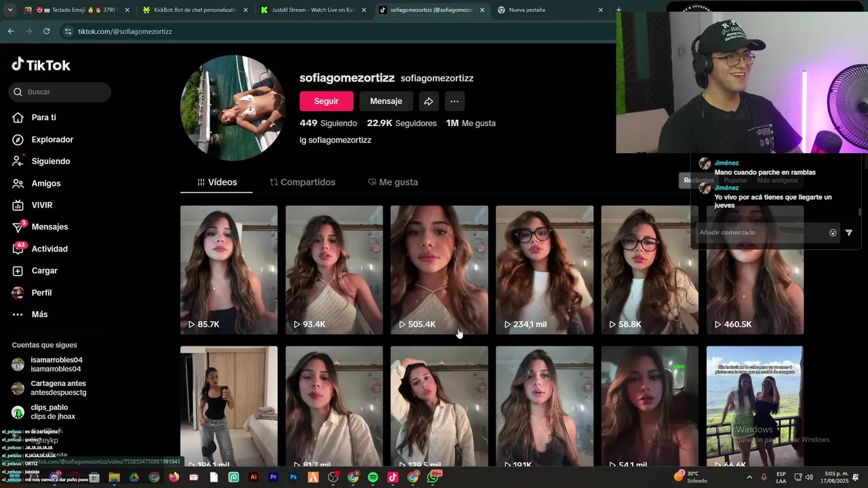Open the 30°C Soleado weather widget
Viewport: 868px width, 488px height.
pos(690,477)
